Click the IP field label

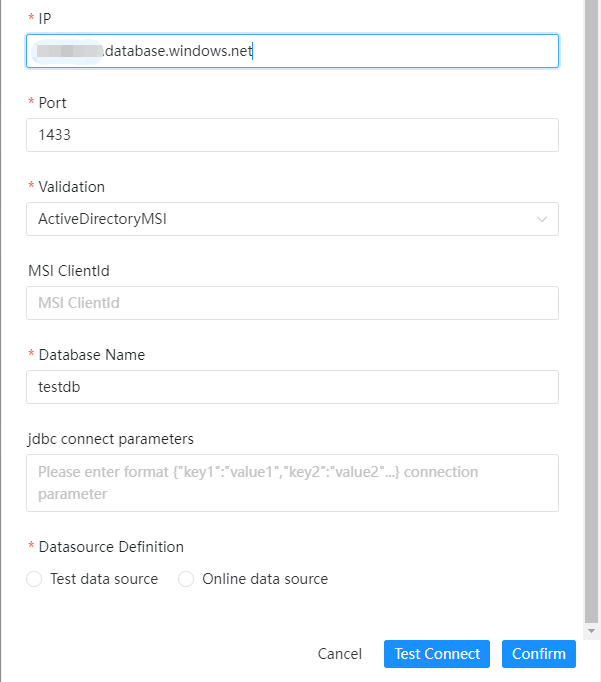point(45,18)
